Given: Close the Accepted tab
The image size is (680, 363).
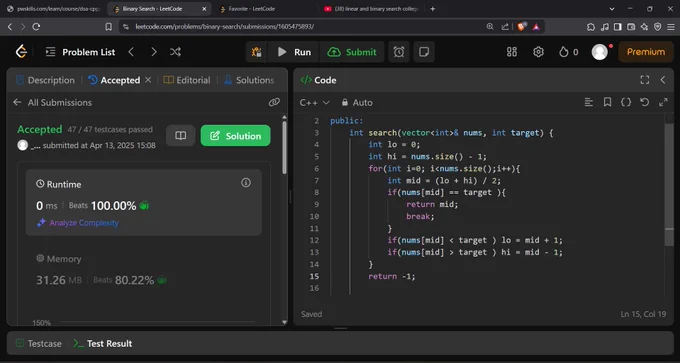Looking at the screenshot, I should coord(148,80).
